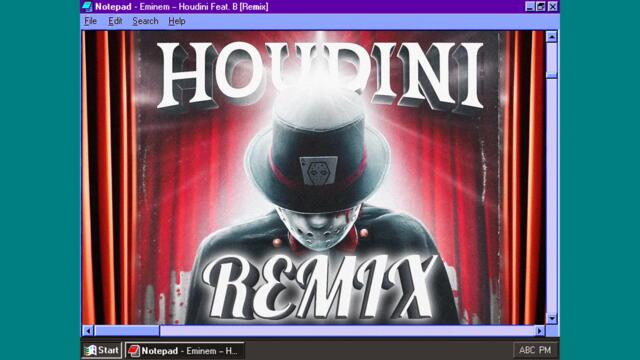Viewport: 640px width, 360px height.
Task: Click the vertical scrollbar down arrow
Action: [551, 318]
